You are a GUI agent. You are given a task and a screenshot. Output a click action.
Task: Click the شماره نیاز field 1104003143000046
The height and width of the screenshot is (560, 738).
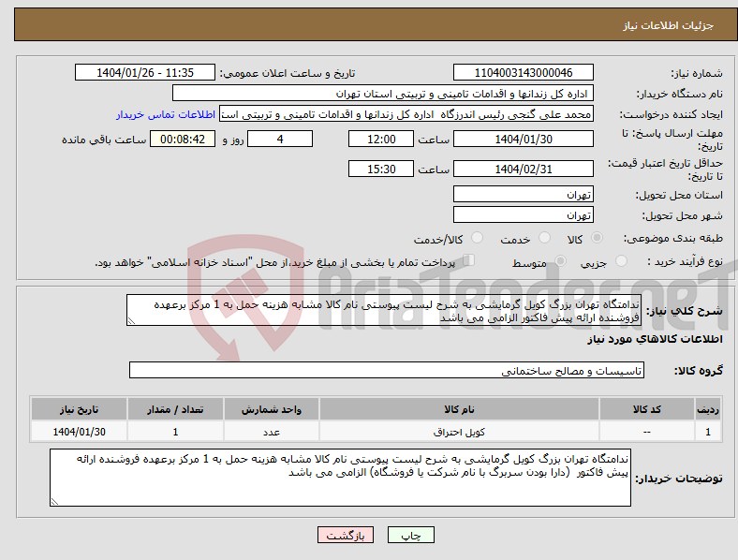[x=523, y=72]
